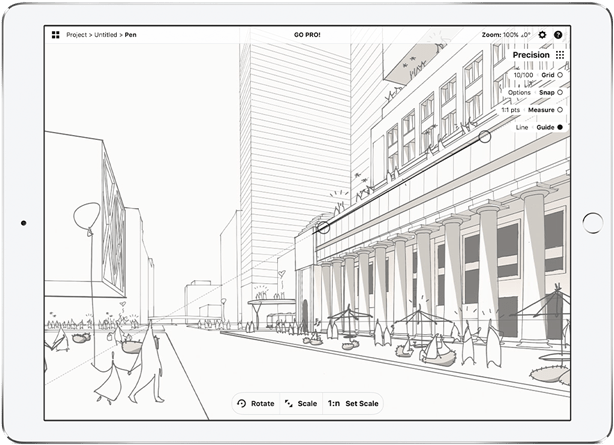Click the Set Scale button
Viewport: 614px width, 445px height.
coord(362,403)
